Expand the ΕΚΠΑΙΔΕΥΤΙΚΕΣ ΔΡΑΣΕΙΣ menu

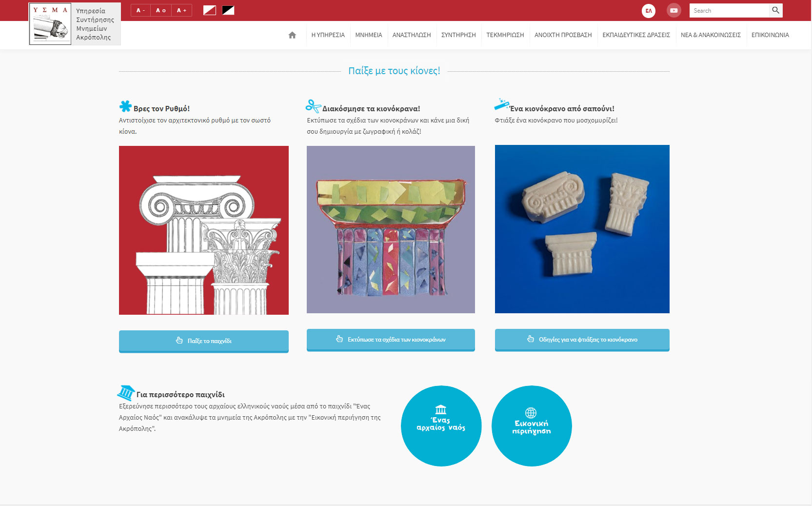[x=636, y=35]
